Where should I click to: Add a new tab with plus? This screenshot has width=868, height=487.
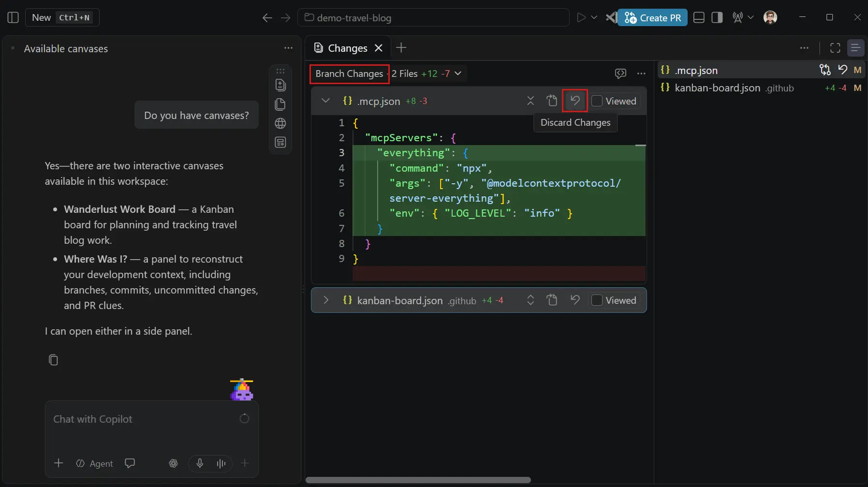401,47
